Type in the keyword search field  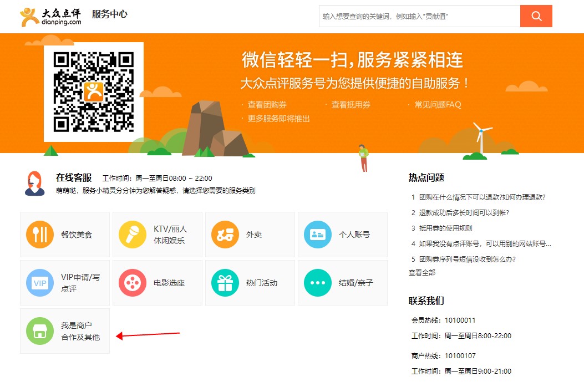[x=419, y=17]
